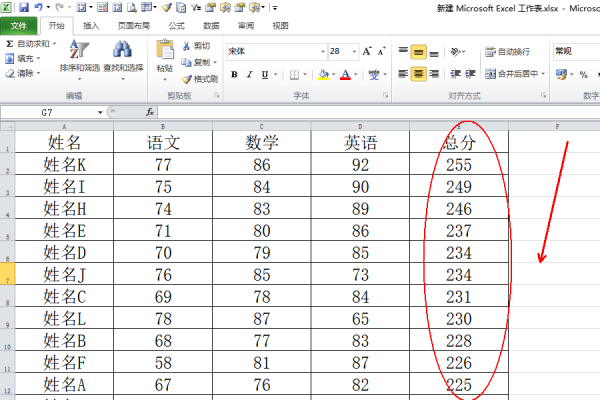Switch to the Data (数据) tab

pyautogui.click(x=211, y=26)
